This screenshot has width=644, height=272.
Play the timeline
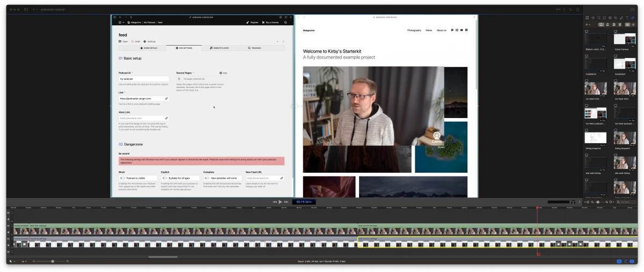pyautogui.click(x=280, y=202)
